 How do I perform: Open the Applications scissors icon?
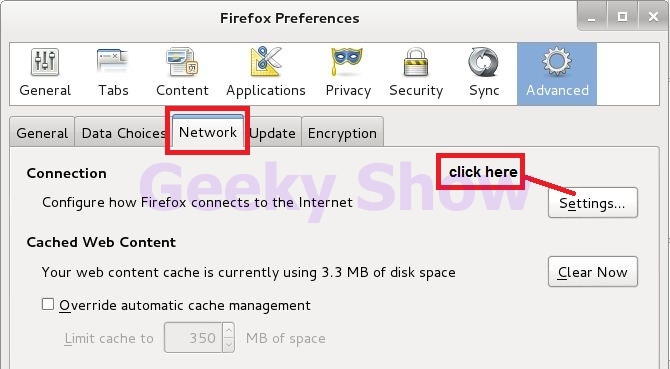coord(266,62)
